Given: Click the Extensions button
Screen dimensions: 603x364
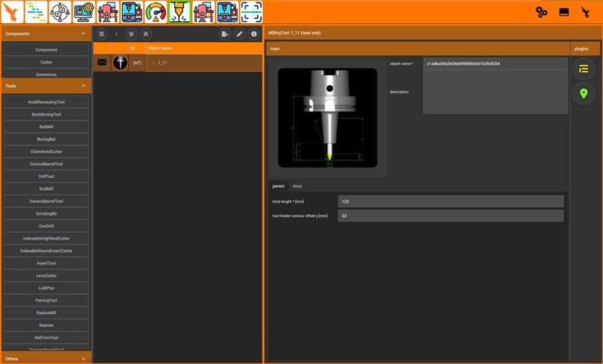Looking at the screenshot, I should [46, 74].
